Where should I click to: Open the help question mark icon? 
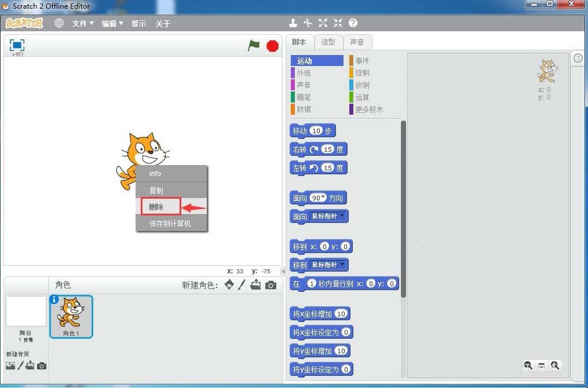click(x=352, y=23)
